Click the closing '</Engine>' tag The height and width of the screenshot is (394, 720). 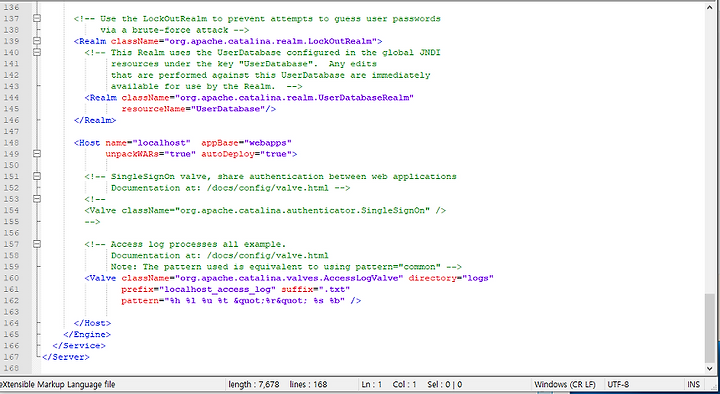tap(87, 334)
